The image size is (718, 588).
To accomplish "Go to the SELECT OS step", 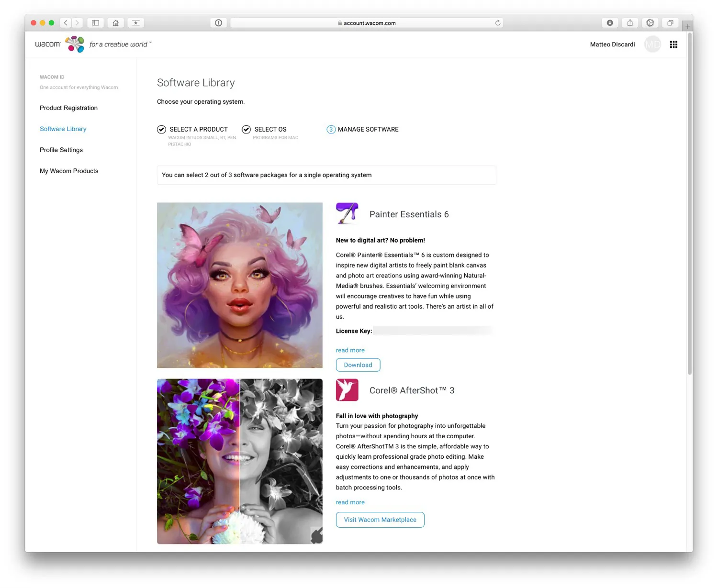I will click(270, 129).
